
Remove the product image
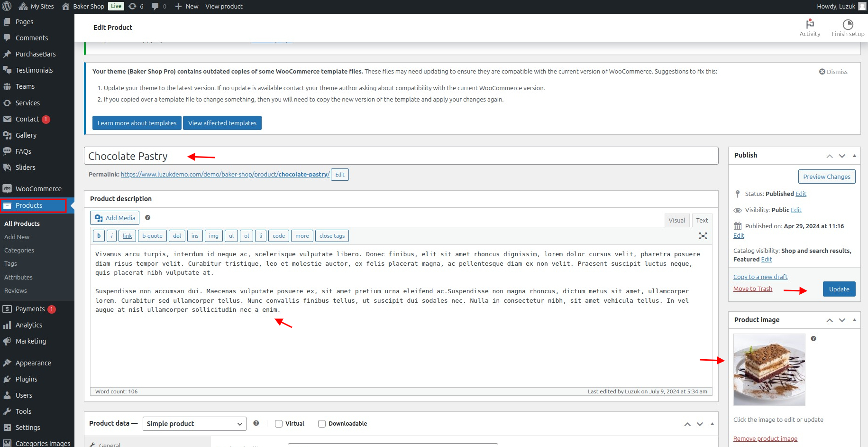765,438
